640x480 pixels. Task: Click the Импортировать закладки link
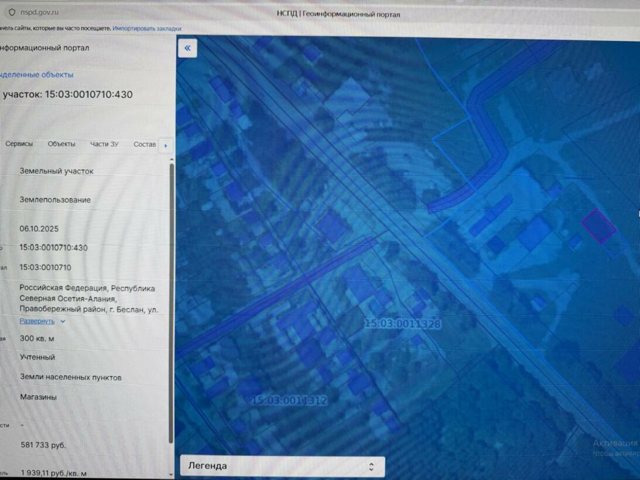[147, 29]
